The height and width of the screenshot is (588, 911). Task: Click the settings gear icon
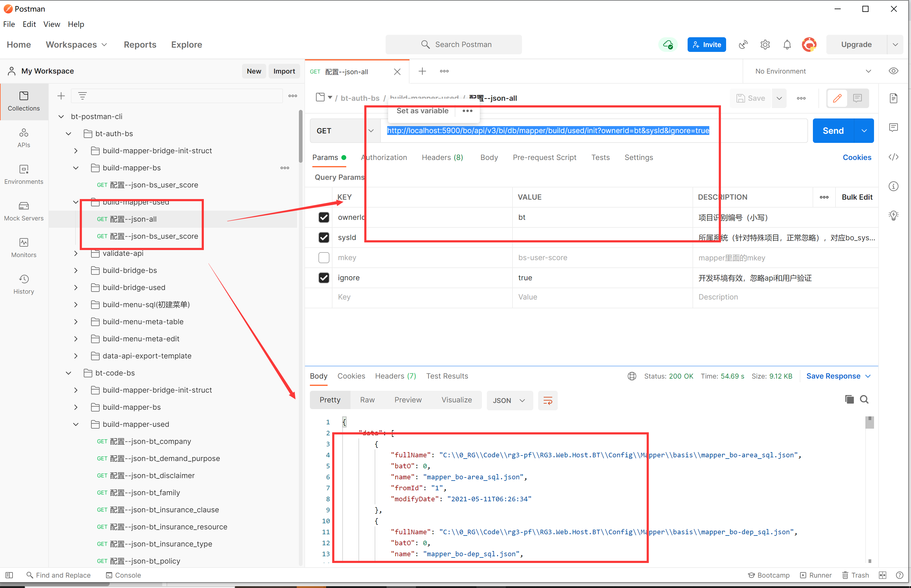(x=765, y=45)
